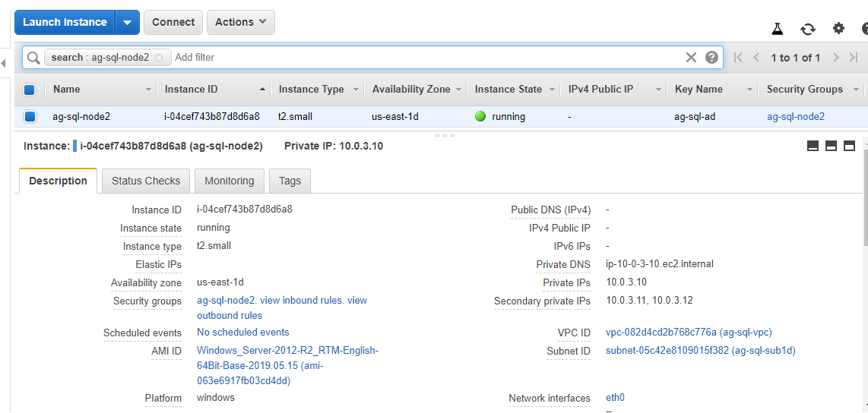Click the Platform value windows
This screenshot has width=868, height=413.
click(216, 398)
